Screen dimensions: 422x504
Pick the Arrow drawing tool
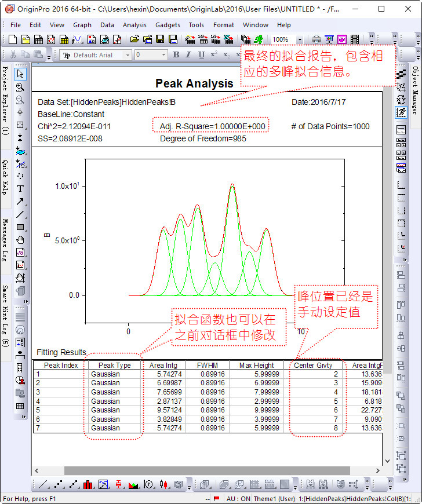(20, 202)
